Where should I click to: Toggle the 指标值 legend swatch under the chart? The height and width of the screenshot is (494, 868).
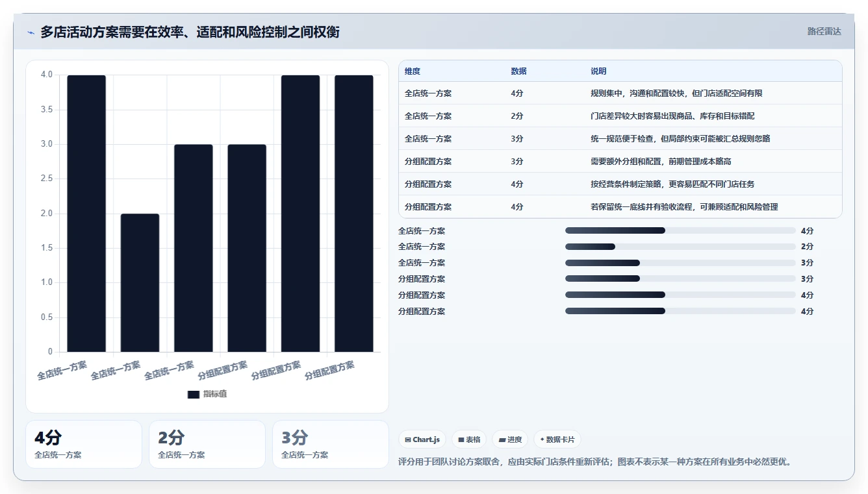point(194,394)
